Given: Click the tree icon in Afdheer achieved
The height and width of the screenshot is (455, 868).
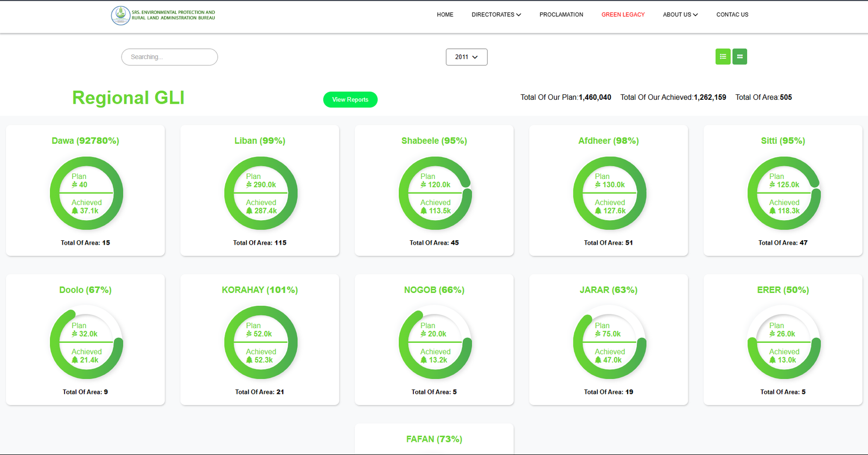Looking at the screenshot, I should pos(598,211).
